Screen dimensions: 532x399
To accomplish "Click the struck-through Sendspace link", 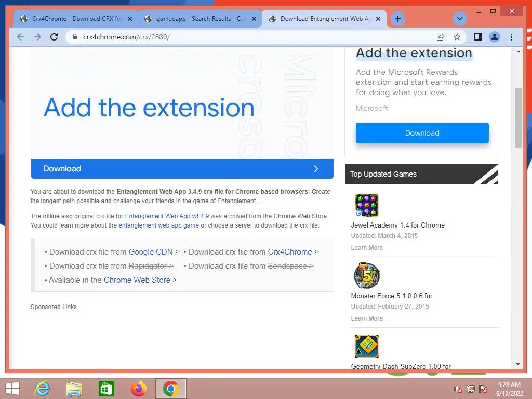I will [290, 266].
